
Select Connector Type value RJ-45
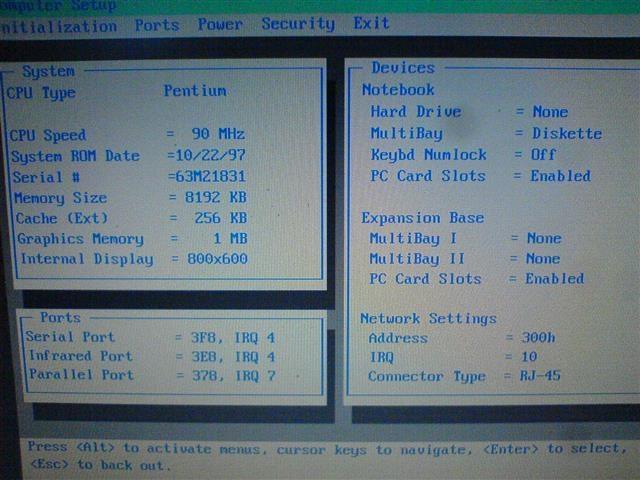point(540,376)
